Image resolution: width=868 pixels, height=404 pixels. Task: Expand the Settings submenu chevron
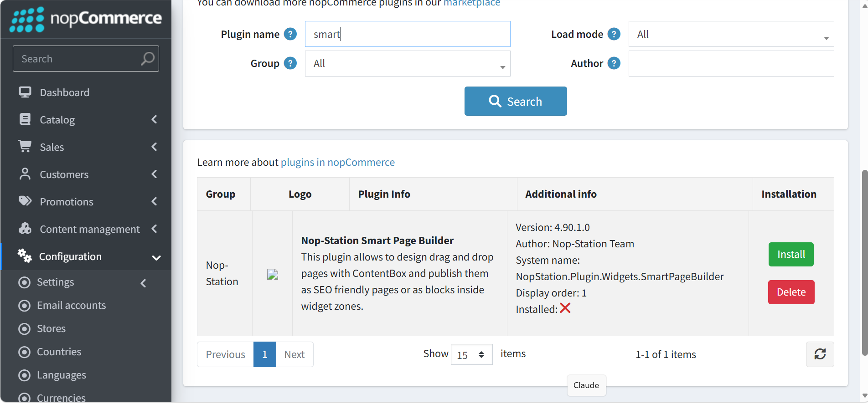click(143, 283)
